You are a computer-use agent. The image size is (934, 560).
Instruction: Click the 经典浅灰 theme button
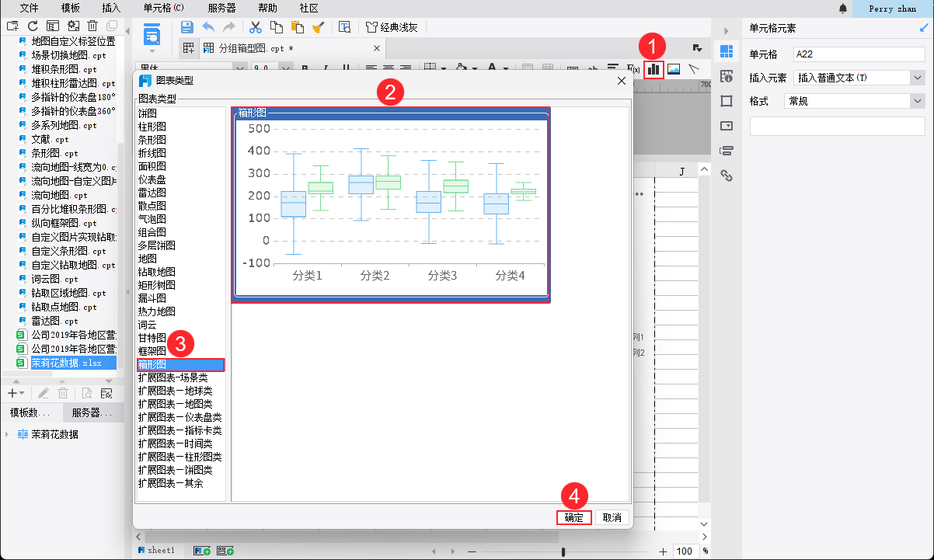coord(392,27)
